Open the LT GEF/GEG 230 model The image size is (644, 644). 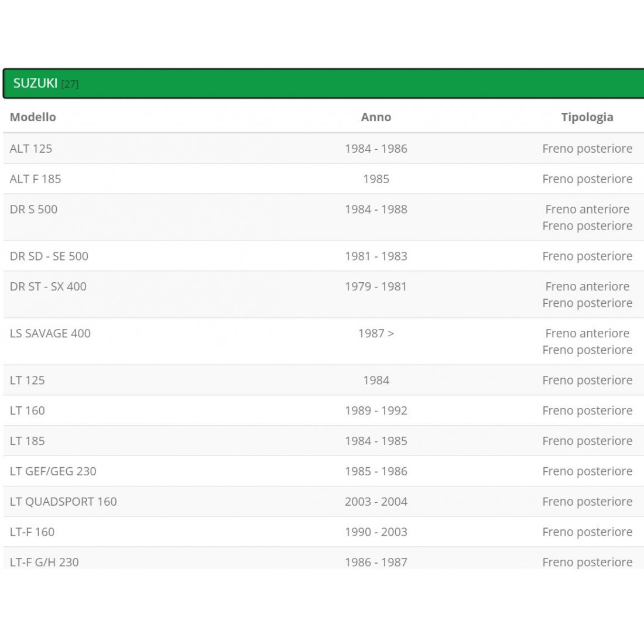pos(53,471)
